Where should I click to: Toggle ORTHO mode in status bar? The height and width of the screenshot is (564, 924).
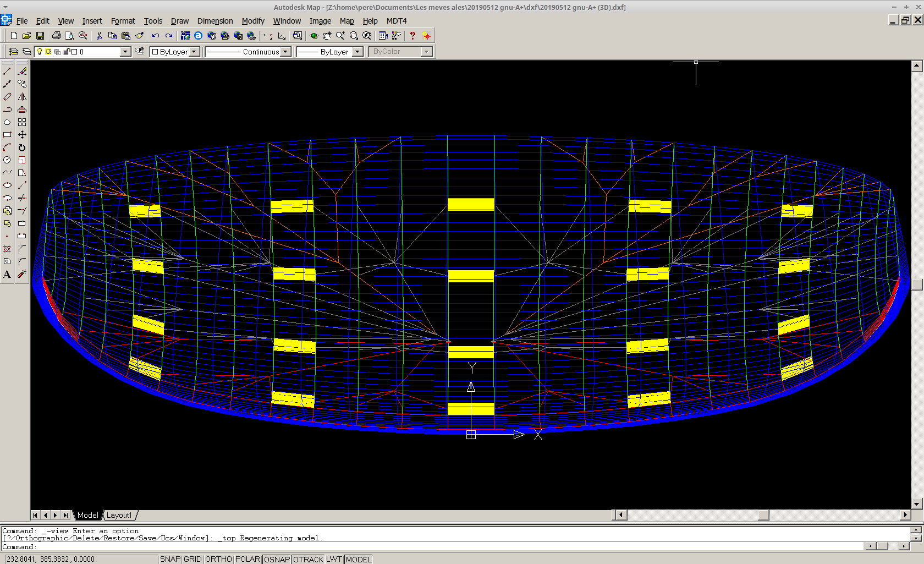[218, 559]
